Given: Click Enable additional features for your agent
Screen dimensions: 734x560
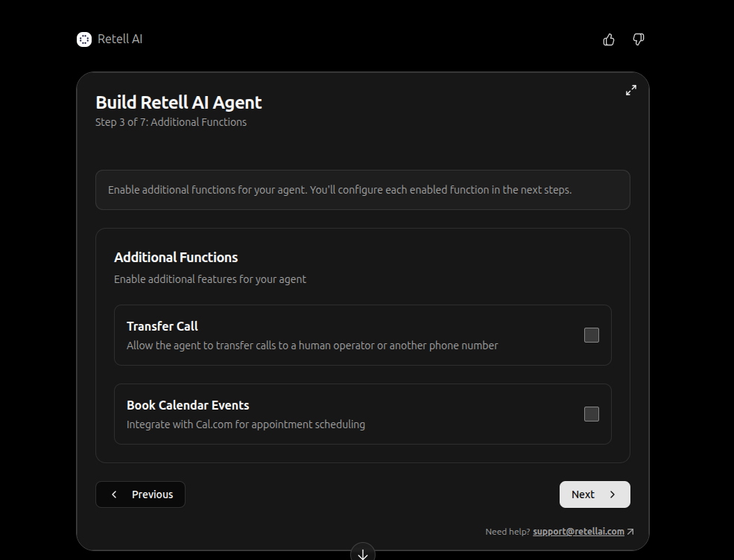Looking at the screenshot, I should click(x=210, y=279).
